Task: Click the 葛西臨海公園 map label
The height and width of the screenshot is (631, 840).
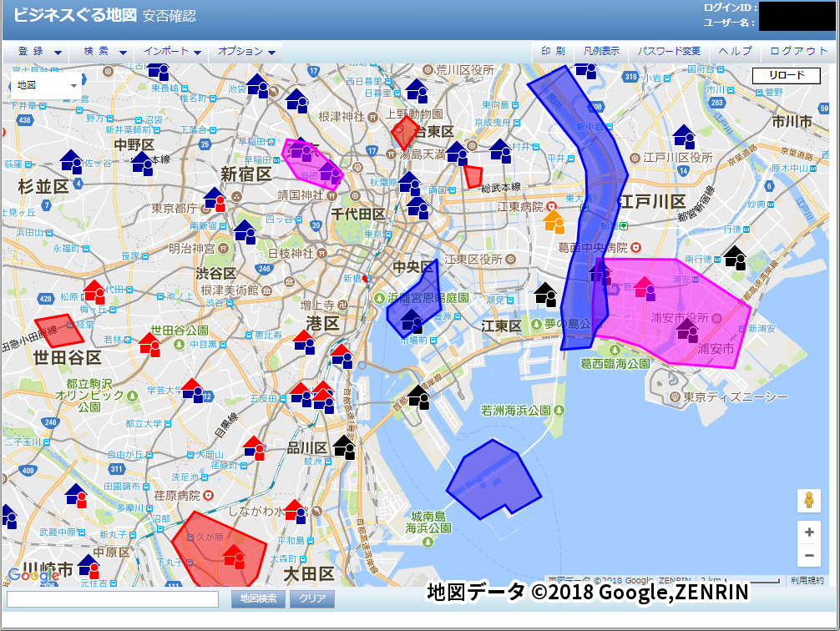Action: pos(615,364)
